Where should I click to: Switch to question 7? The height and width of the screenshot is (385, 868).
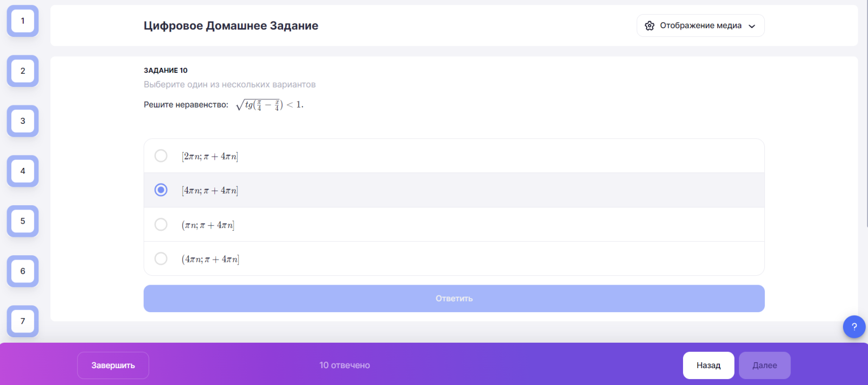pos(23,321)
